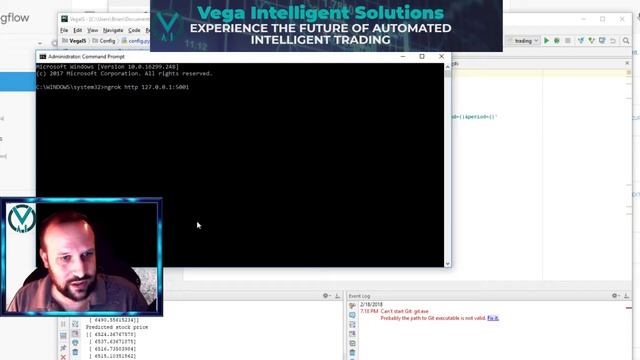Hide the Event Log panel with hide icon
640x360 pixels.
pos(626,296)
